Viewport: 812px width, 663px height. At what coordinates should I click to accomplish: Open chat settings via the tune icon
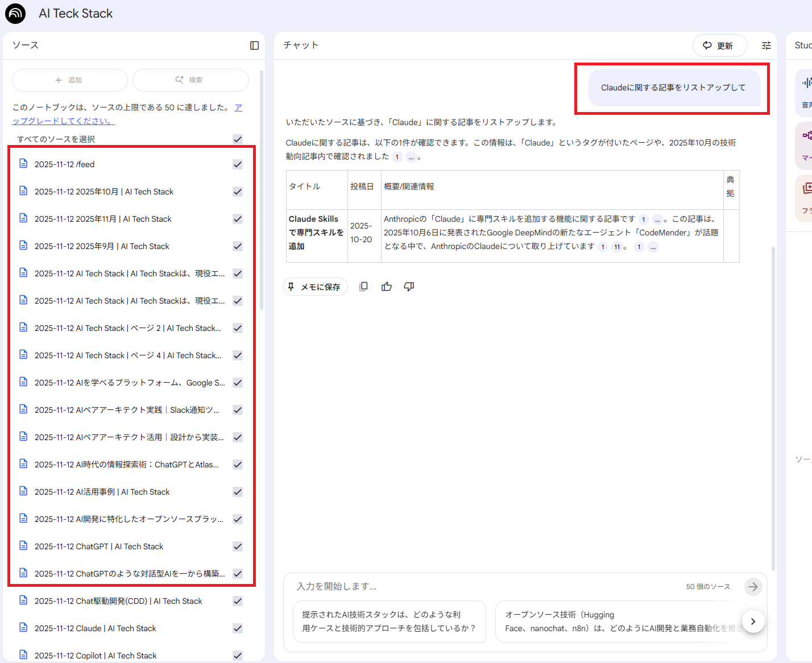766,45
